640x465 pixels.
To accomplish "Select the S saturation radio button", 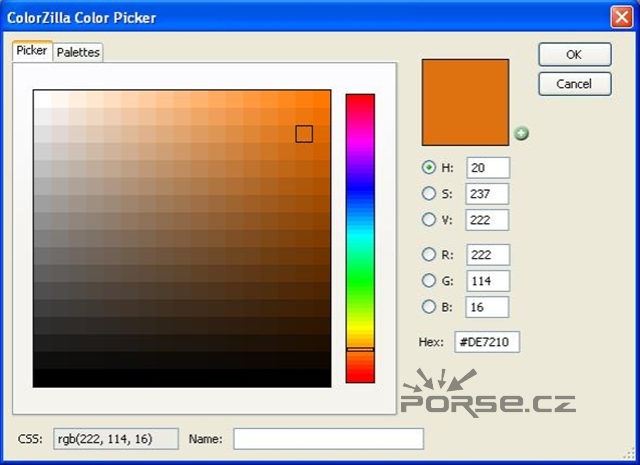I will [429, 193].
